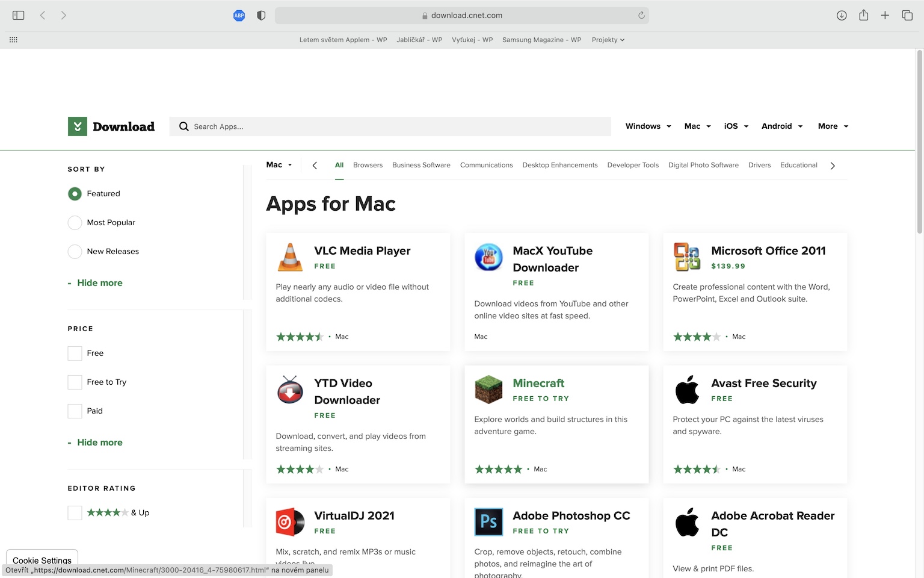Check the Free to Try price filter

click(x=75, y=382)
